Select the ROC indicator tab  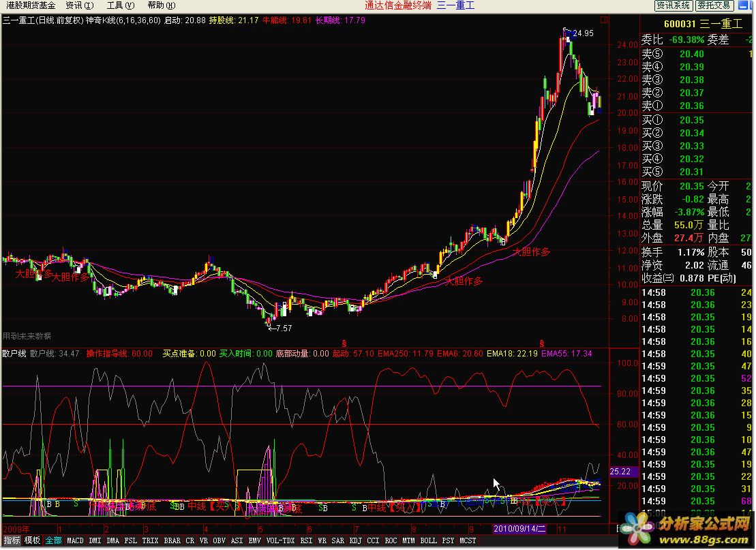391,541
